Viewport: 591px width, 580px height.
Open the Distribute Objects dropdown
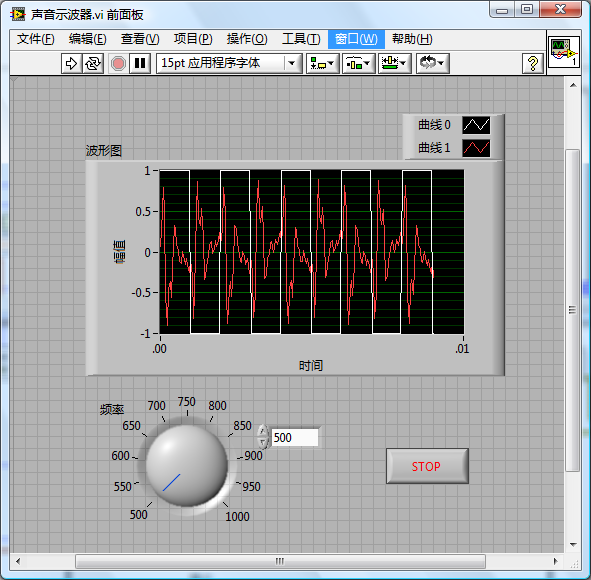[358, 63]
